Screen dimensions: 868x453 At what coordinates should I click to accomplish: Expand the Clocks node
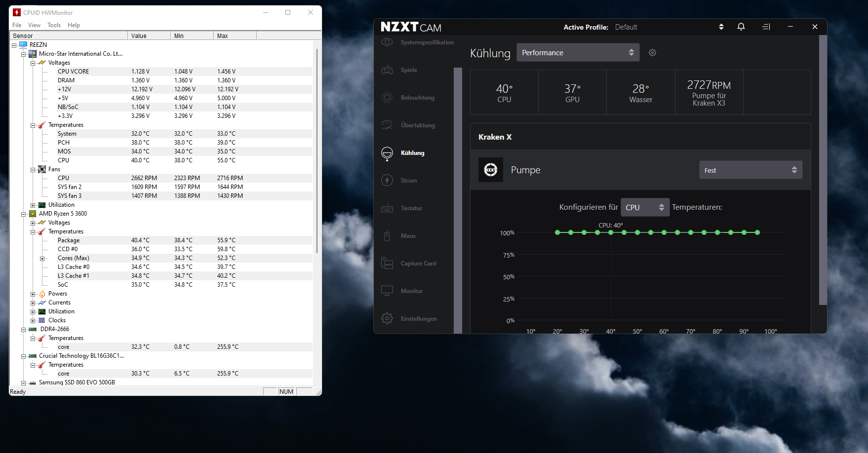[33, 320]
